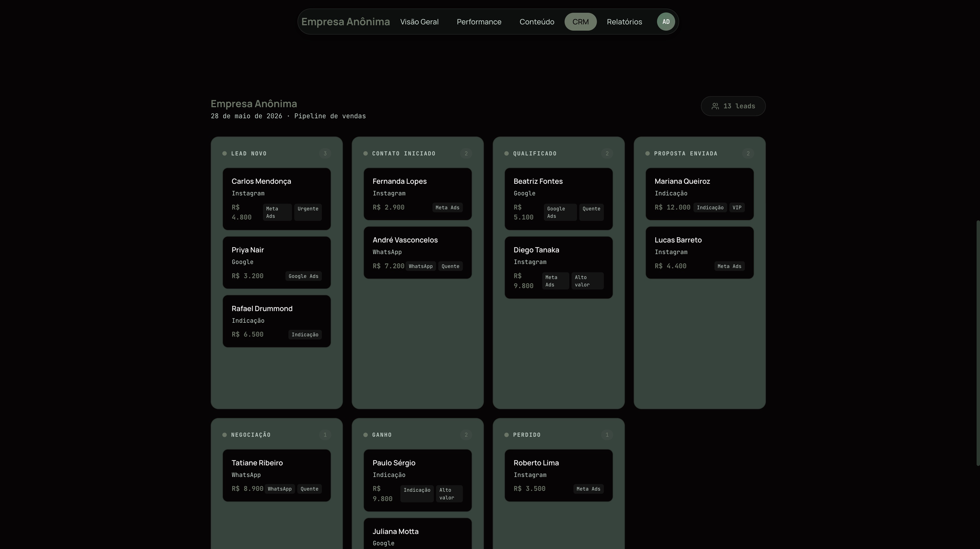Screen dimensions: 980x549
Task: Click Indicação tag on Paulo Sérgio
Action: [417, 494]
